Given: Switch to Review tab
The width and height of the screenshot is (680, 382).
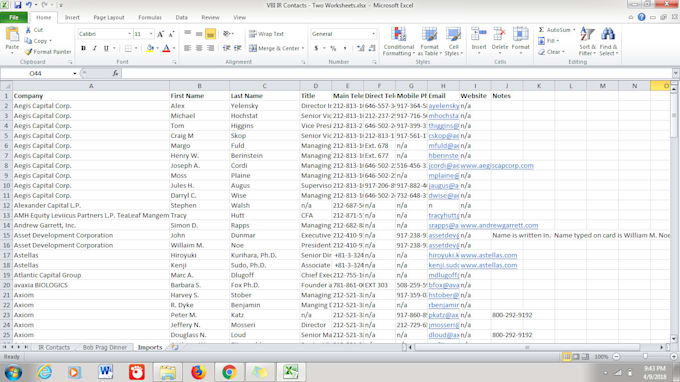Looking at the screenshot, I should [210, 17].
